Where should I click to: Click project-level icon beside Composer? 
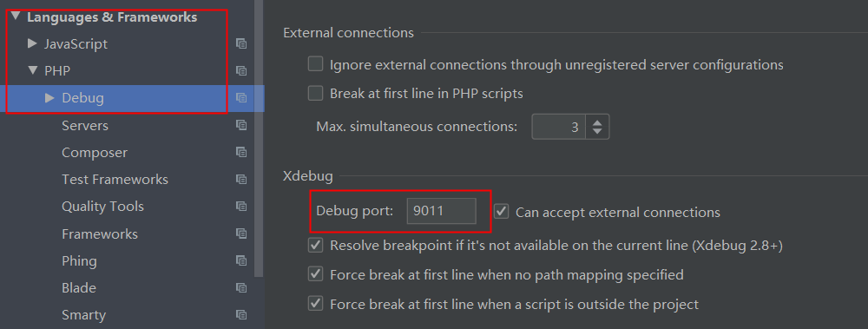coord(240,152)
